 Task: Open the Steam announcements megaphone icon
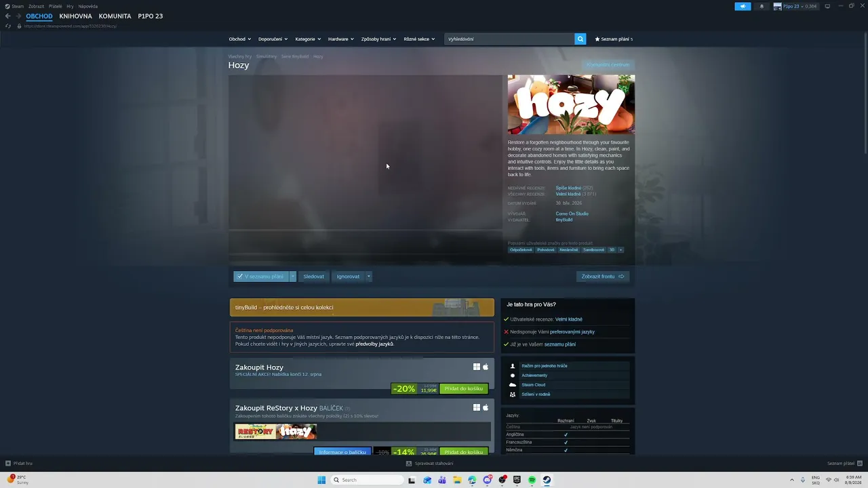click(x=743, y=6)
